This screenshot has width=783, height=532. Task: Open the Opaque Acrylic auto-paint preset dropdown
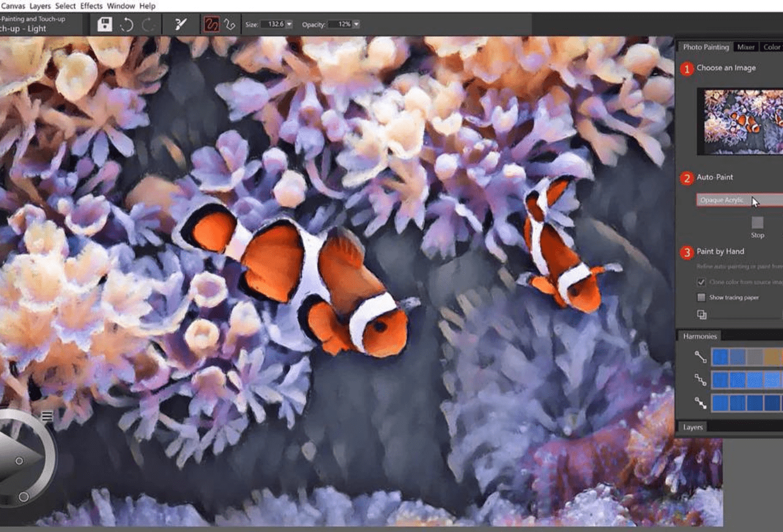point(739,200)
